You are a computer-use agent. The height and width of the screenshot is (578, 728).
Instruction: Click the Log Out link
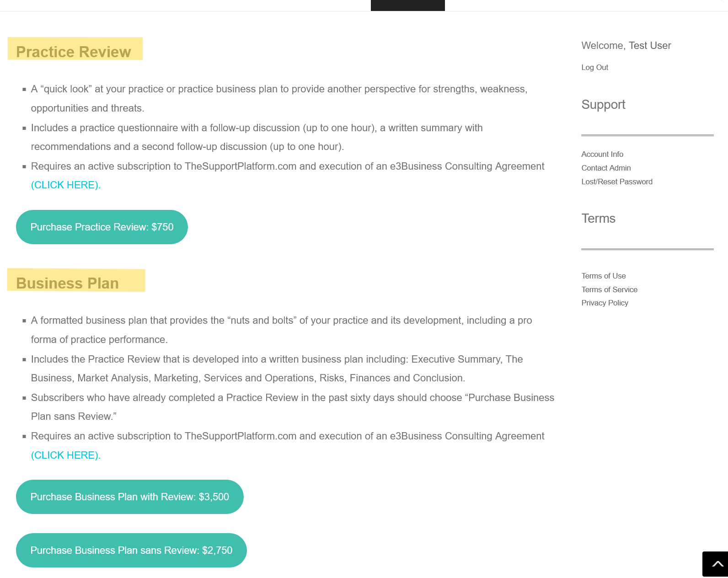[594, 68]
